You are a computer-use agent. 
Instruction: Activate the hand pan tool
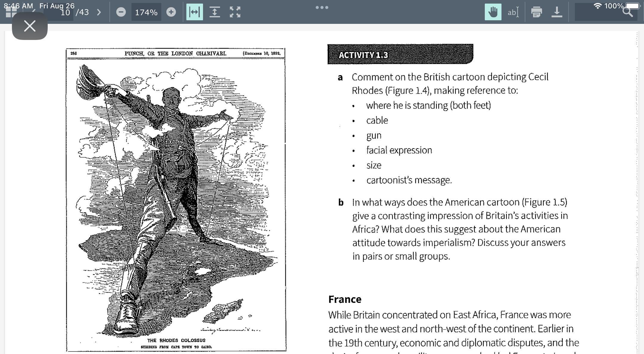493,12
